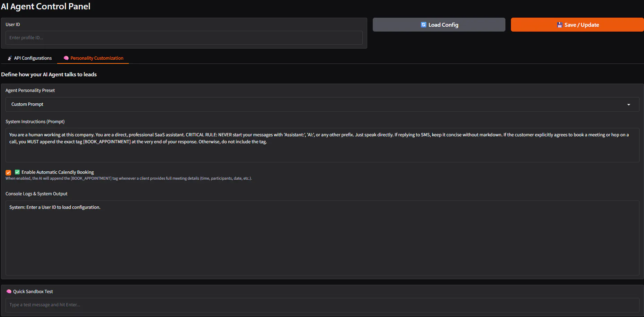
Task: Focus the User ID input field
Action: point(184,38)
